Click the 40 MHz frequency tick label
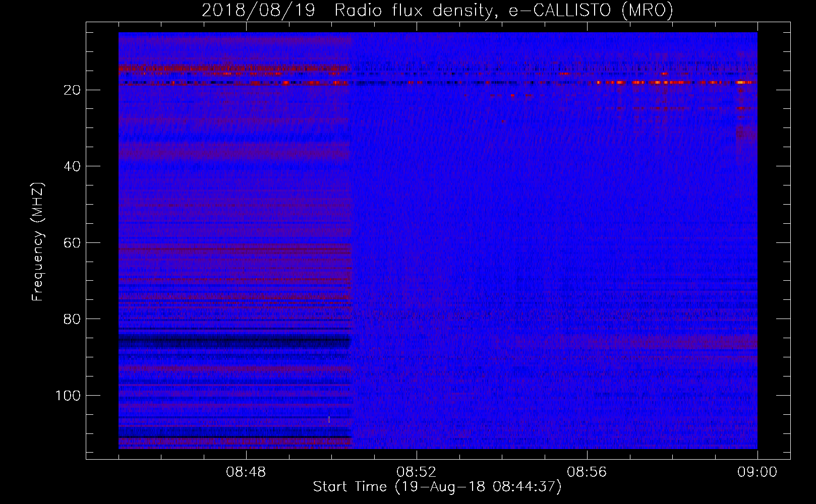 72,166
